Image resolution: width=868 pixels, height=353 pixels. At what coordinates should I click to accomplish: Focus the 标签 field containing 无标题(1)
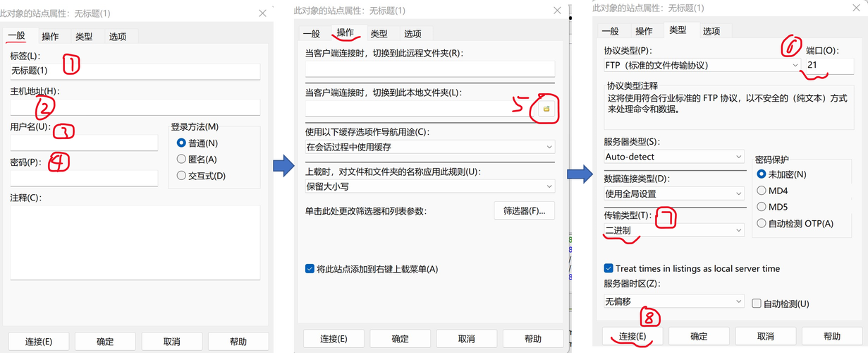[135, 71]
